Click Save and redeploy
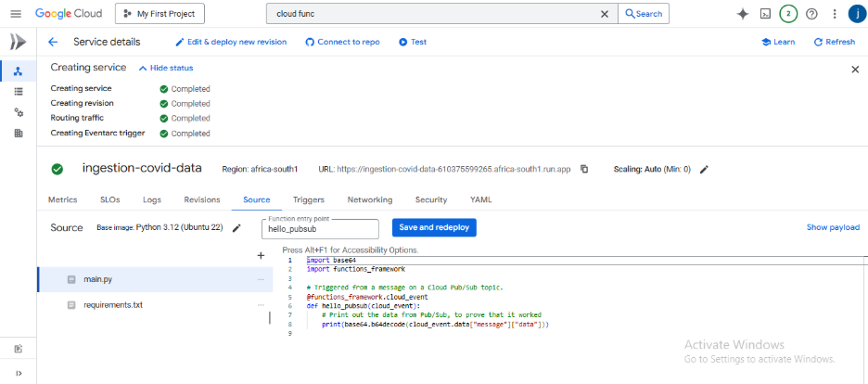868x384 pixels. 434,227
